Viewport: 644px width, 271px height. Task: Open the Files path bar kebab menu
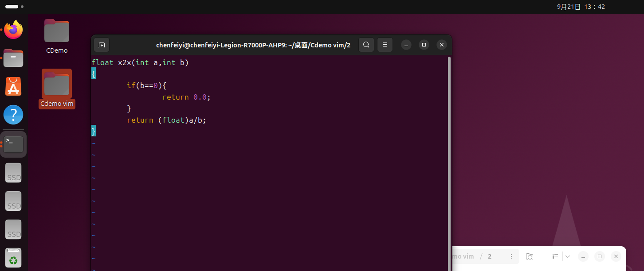click(x=511, y=256)
